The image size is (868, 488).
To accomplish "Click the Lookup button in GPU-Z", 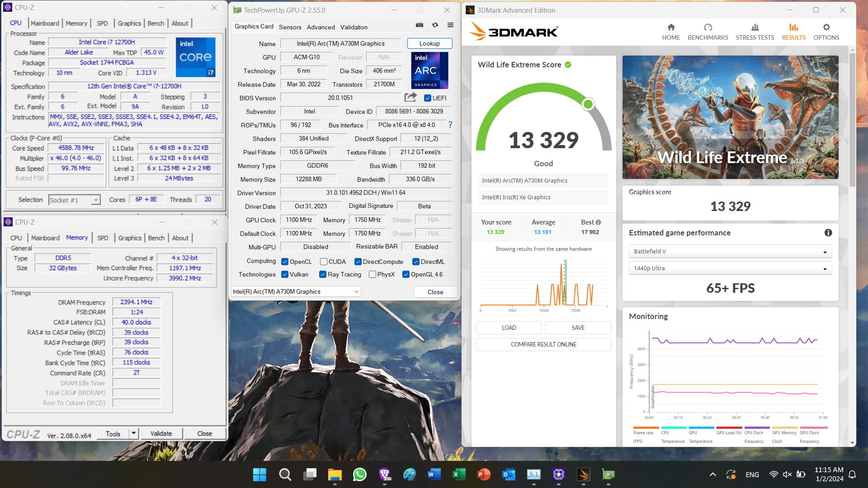I will (429, 43).
